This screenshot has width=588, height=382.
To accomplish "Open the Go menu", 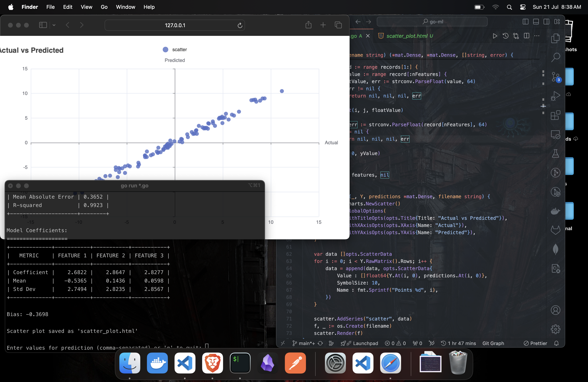I will (104, 7).
